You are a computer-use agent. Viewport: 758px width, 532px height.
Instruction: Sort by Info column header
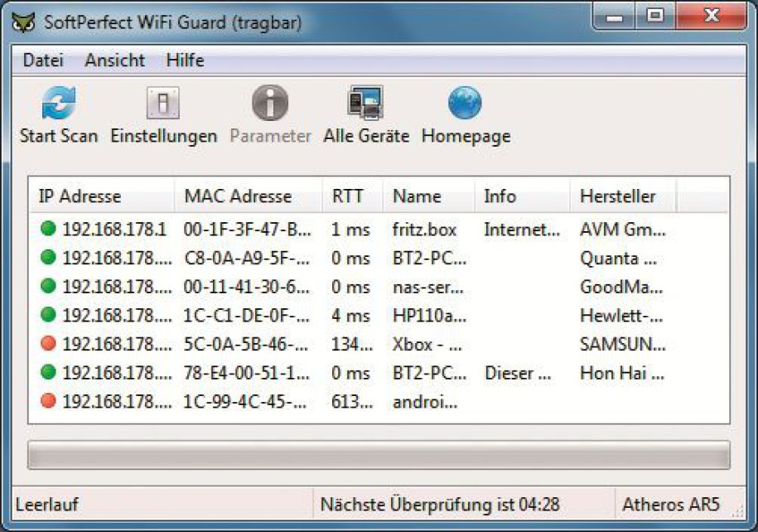(522, 196)
